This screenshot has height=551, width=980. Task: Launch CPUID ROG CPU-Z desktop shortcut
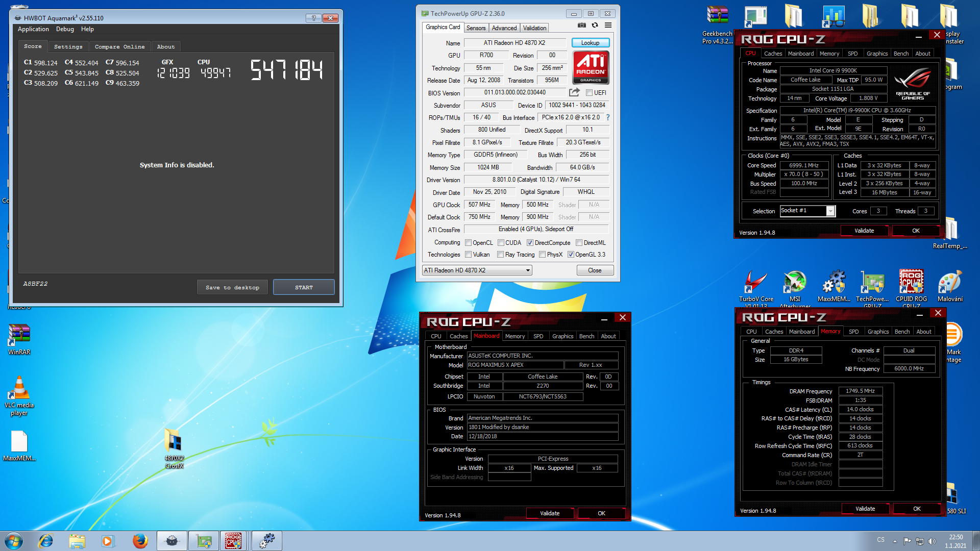pos(911,289)
